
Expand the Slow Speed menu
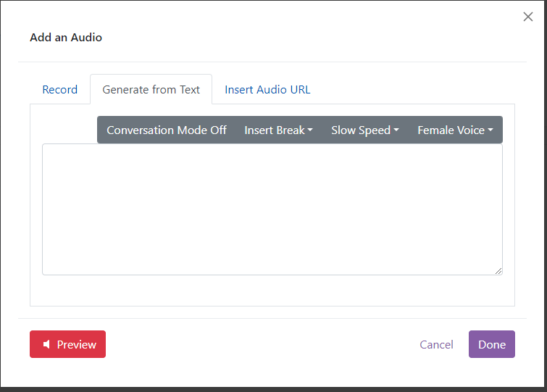[x=365, y=130]
